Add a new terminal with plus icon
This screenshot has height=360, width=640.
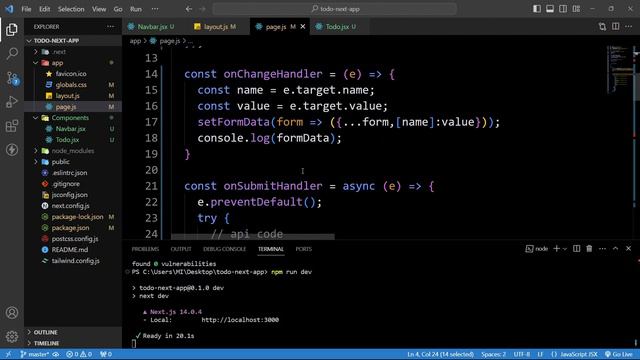tap(556, 249)
